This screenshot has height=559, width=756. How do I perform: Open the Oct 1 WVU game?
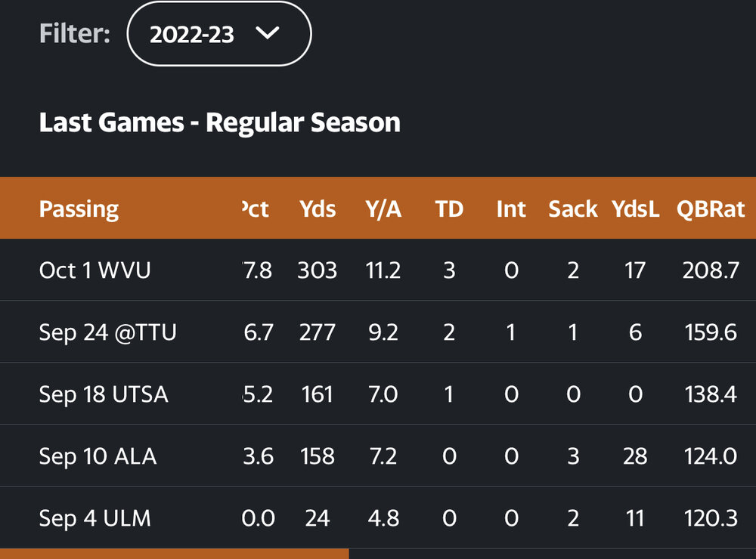coord(94,270)
